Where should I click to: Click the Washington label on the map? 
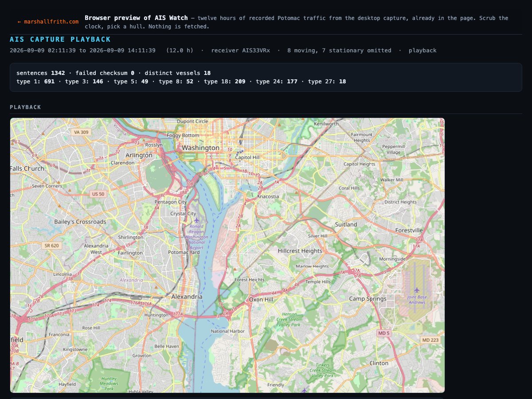[x=200, y=148]
